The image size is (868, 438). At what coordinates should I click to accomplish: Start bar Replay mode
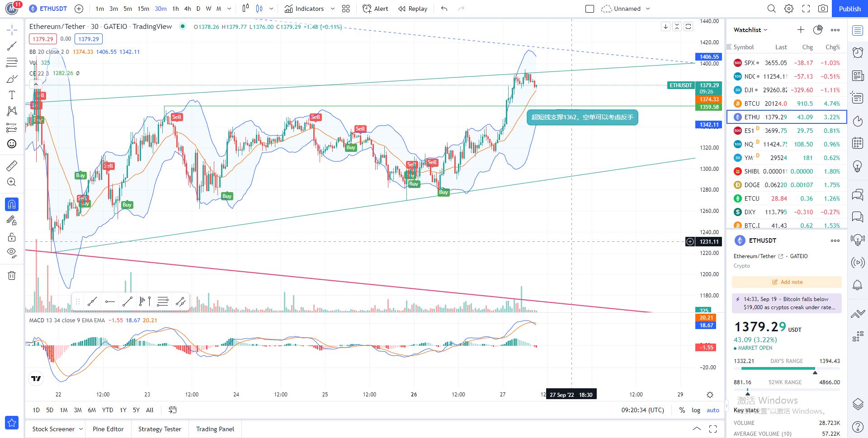[x=413, y=9]
